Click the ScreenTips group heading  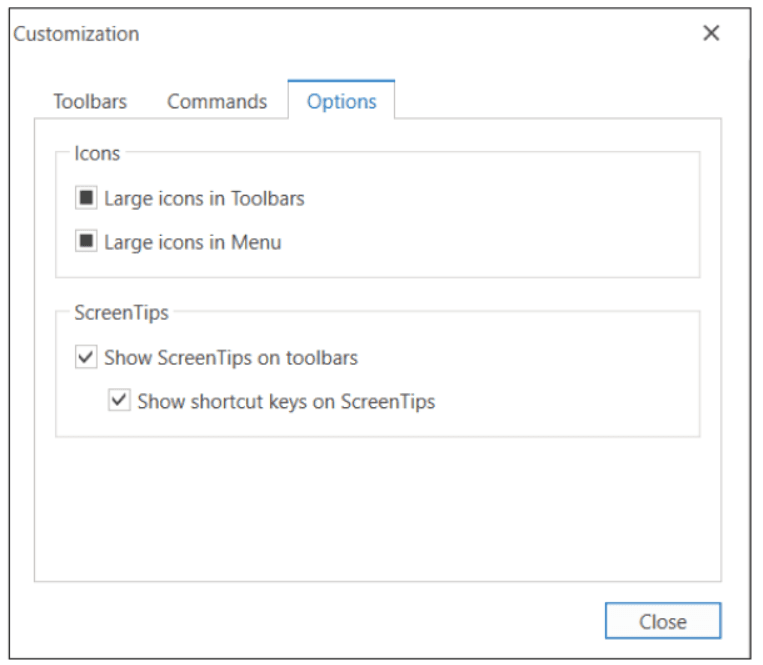[122, 313]
